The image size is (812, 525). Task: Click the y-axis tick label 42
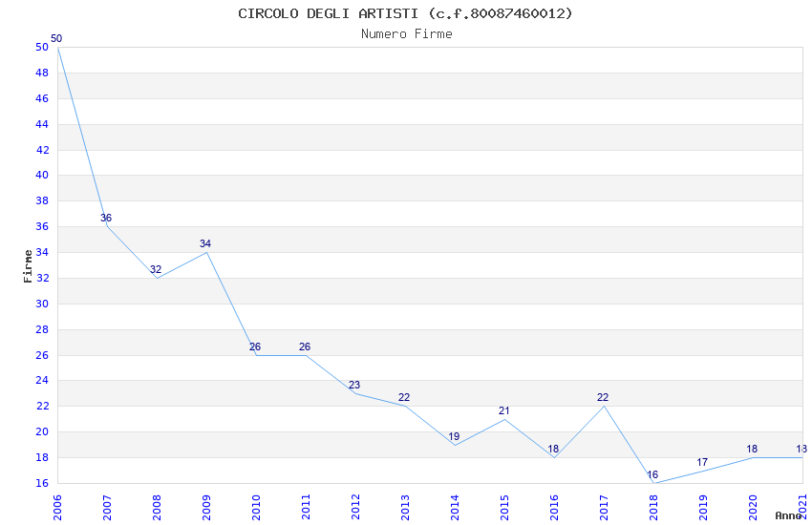42,150
